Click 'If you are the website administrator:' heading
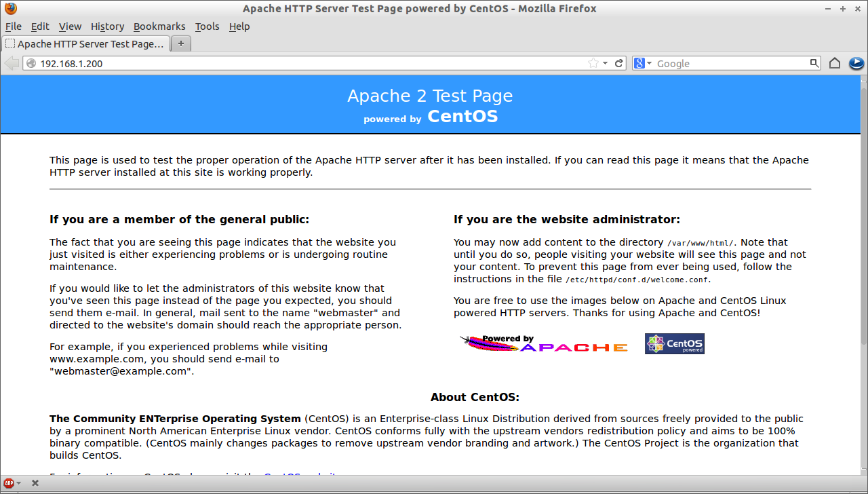The image size is (868, 494). click(567, 219)
